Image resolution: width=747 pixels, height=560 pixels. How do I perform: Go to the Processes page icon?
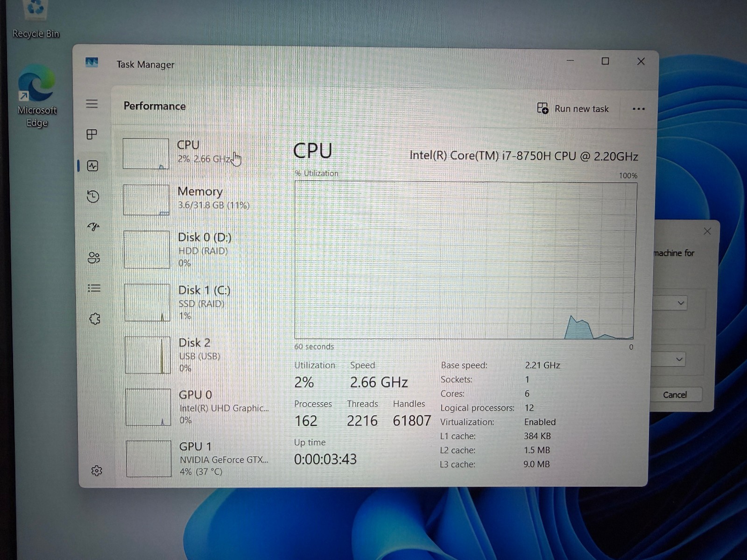tap(92, 134)
